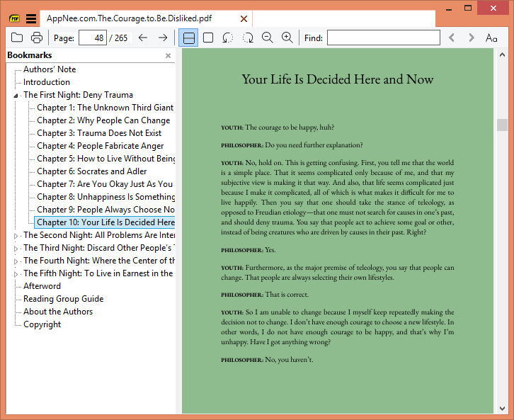Find next match arrow
This screenshot has width=514, height=420.
point(472,38)
